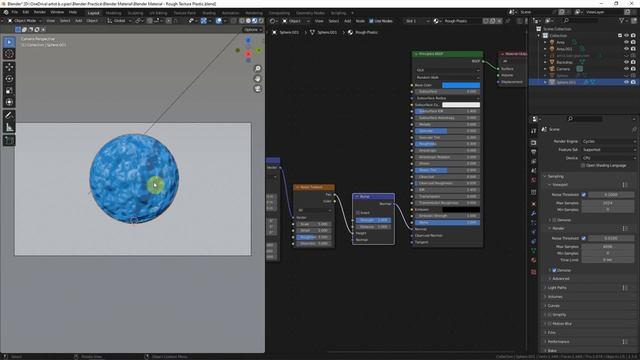Image resolution: width=640 pixels, height=360 pixels.
Task: Open the Render properties tab icon
Action: pyautogui.click(x=533, y=142)
